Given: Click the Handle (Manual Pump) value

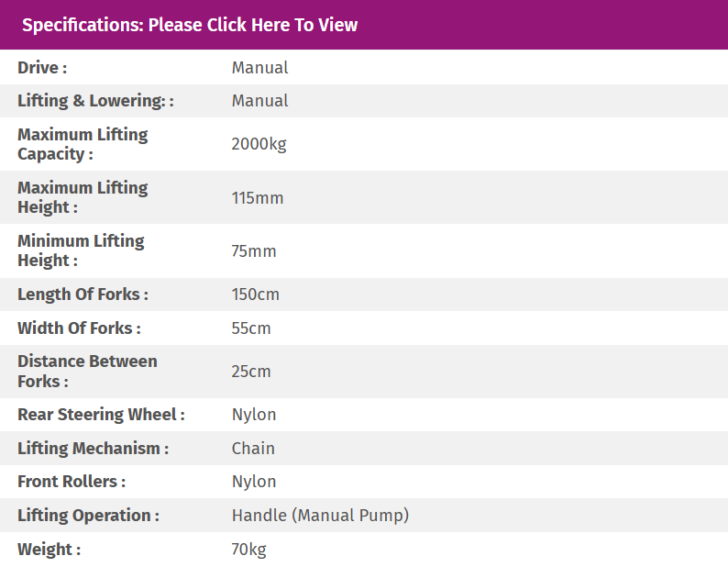Looking at the screenshot, I should point(320,516).
